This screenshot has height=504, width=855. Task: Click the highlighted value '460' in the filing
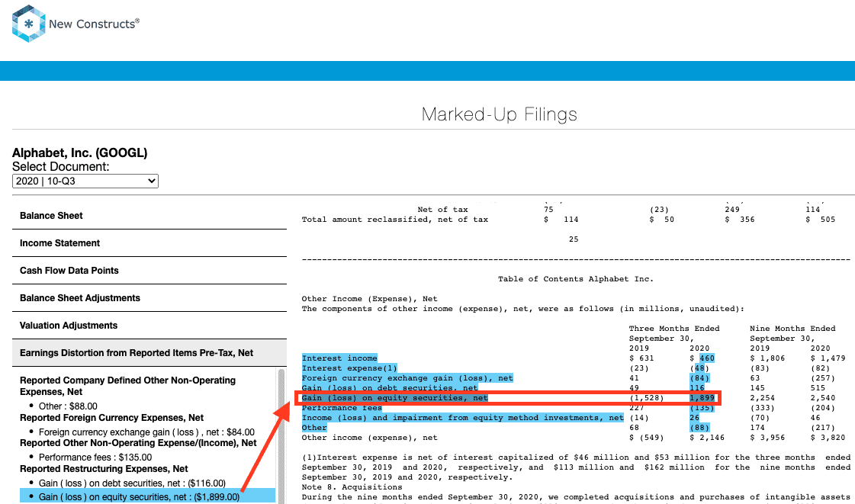tap(707, 358)
